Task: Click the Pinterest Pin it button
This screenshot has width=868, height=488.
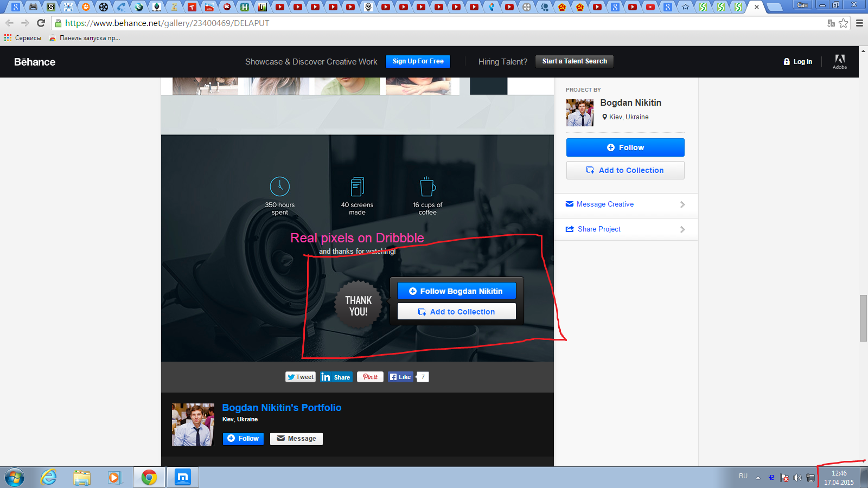Action: pos(370,377)
